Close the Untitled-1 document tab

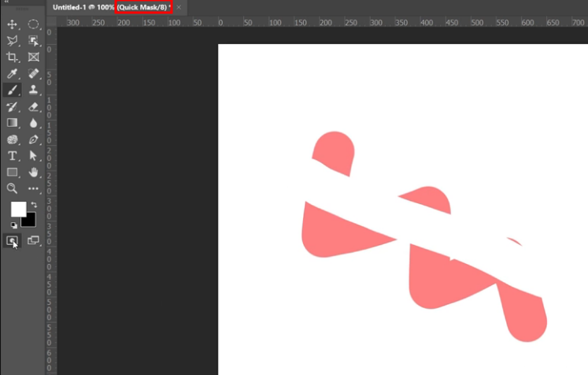[179, 7]
